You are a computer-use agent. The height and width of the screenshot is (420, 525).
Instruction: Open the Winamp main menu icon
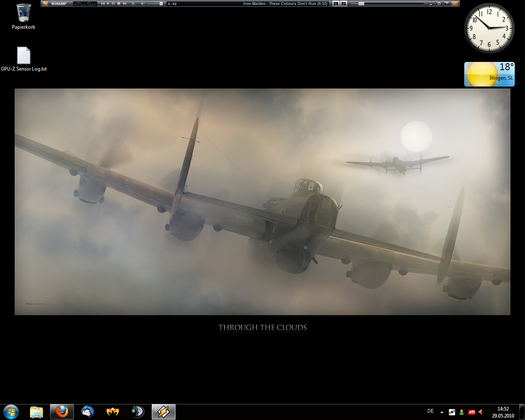click(45, 3)
